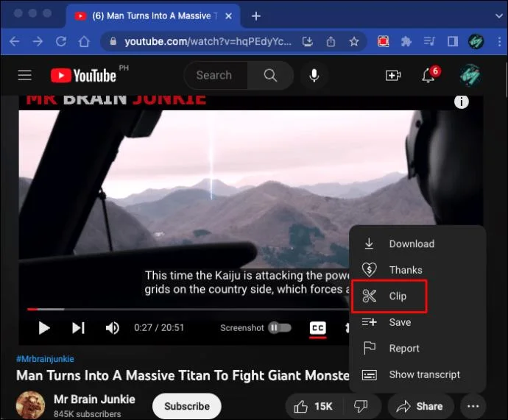508x420 pixels.
Task: Click the site lock icon
Action: click(113, 41)
